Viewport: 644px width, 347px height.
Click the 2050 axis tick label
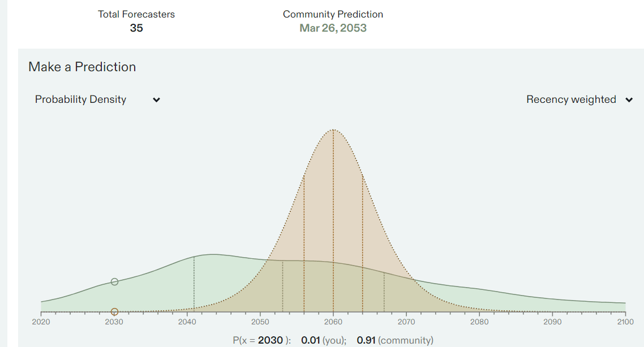(260, 322)
